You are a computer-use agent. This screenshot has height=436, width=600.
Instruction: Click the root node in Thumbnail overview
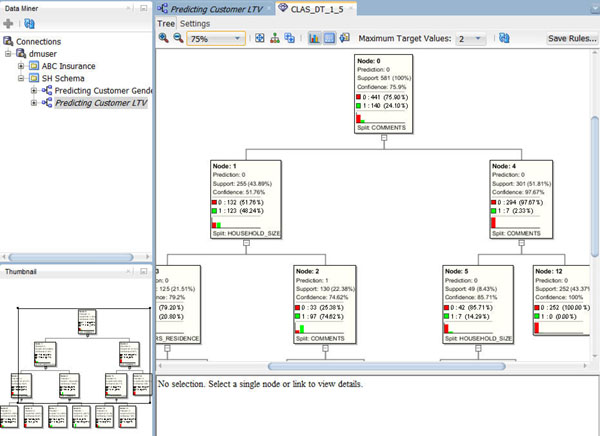point(87,322)
